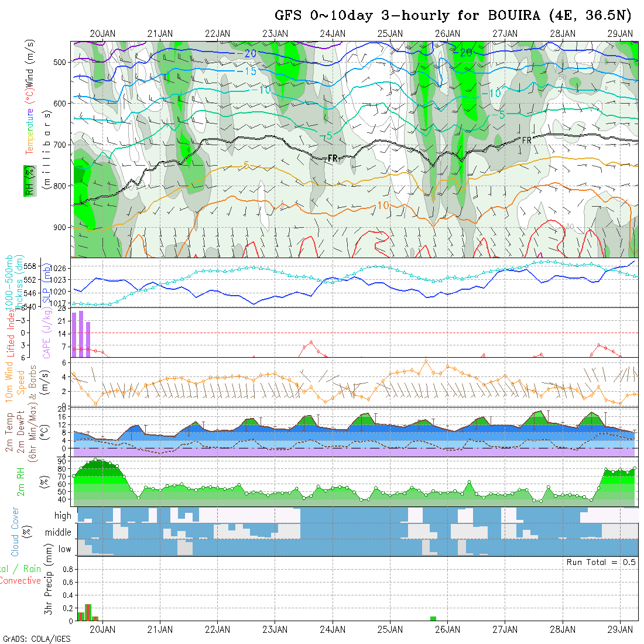The width and height of the screenshot is (644, 644).
Task: Open the GrADS: COLA/IGES credit text
Action: click(36, 639)
